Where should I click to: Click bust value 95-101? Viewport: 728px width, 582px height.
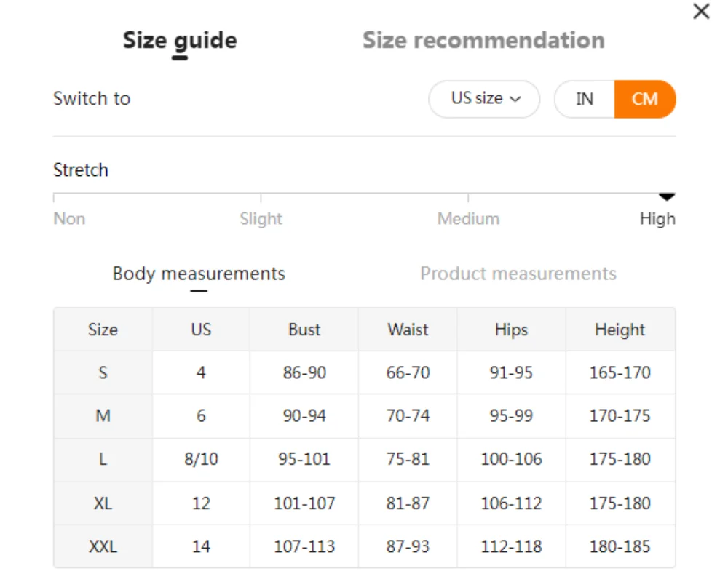coord(304,460)
